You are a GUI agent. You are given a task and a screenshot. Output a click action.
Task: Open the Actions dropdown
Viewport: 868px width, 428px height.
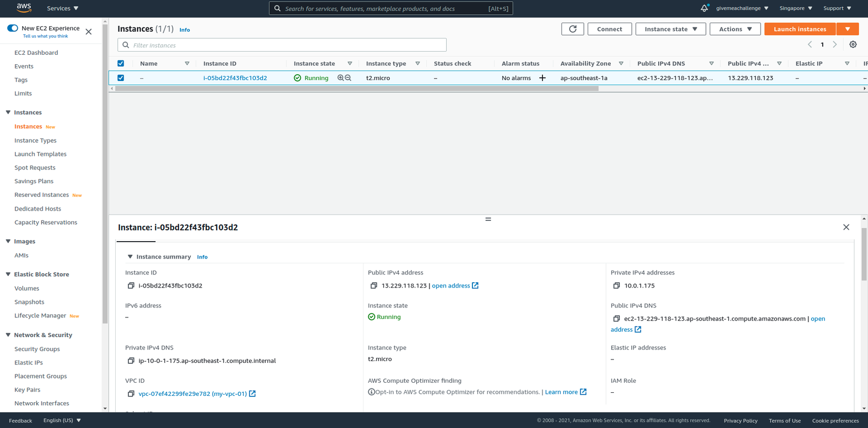tap(735, 29)
